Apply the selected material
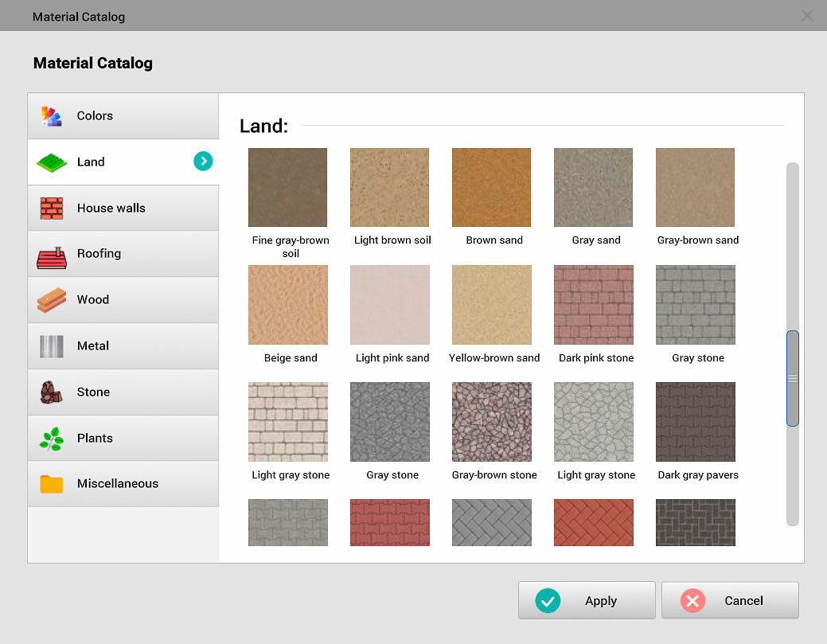Image resolution: width=827 pixels, height=644 pixels. [x=587, y=601]
